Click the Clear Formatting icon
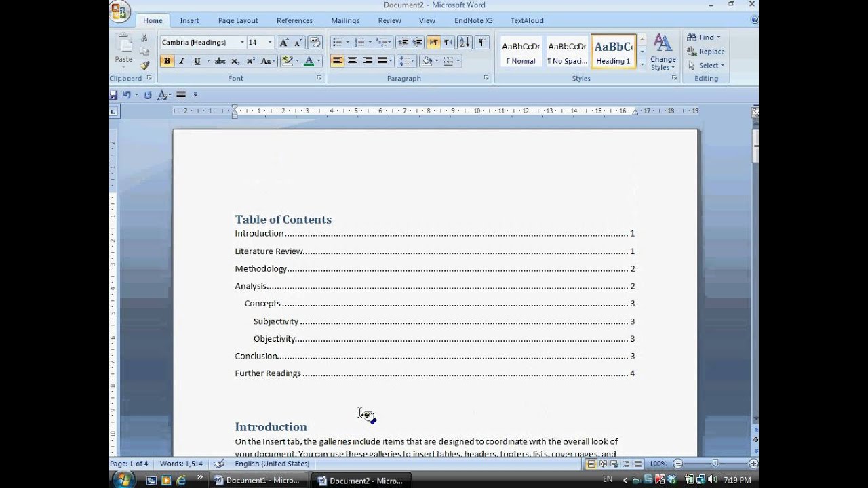The width and height of the screenshot is (868, 488). (315, 42)
